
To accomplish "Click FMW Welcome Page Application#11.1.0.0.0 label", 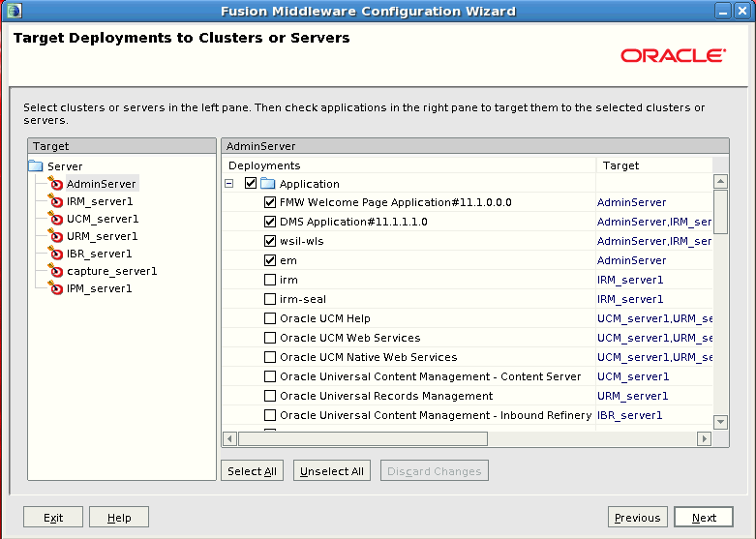I will pos(396,202).
